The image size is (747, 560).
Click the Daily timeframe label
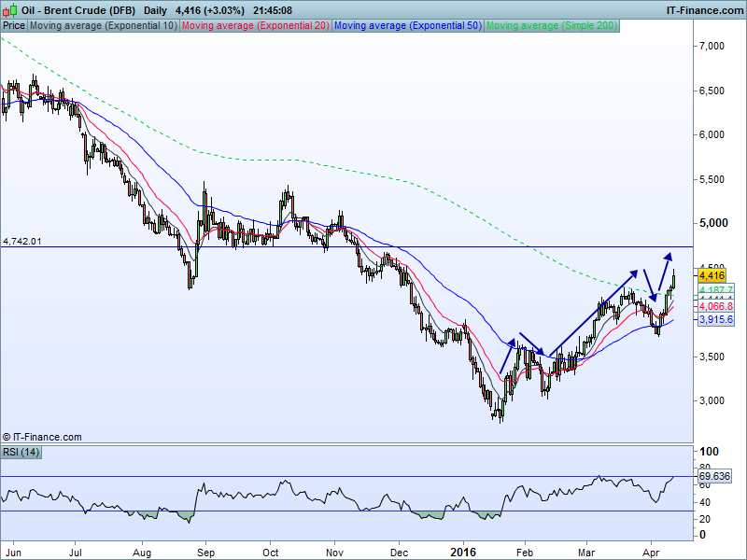pos(156,9)
